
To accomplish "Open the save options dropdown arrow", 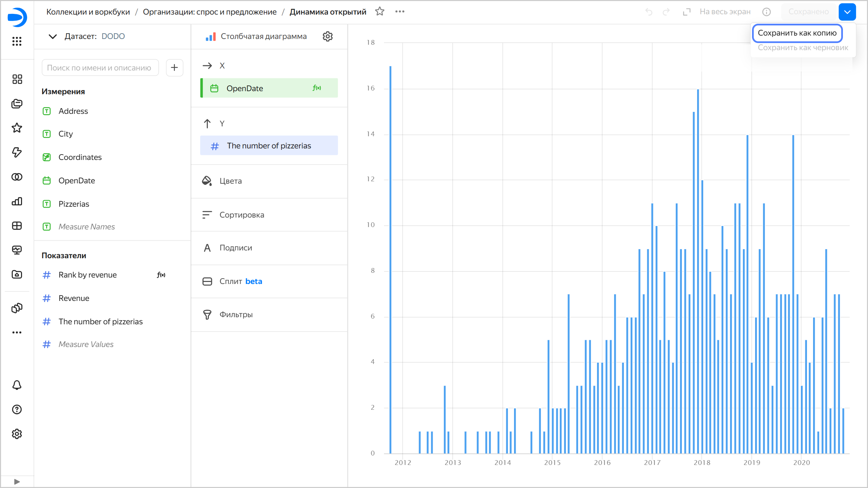I will click(847, 12).
